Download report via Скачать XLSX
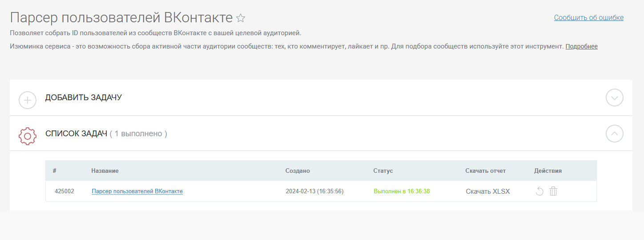Viewport: 644px width, 240px height. tap(488, 191)
